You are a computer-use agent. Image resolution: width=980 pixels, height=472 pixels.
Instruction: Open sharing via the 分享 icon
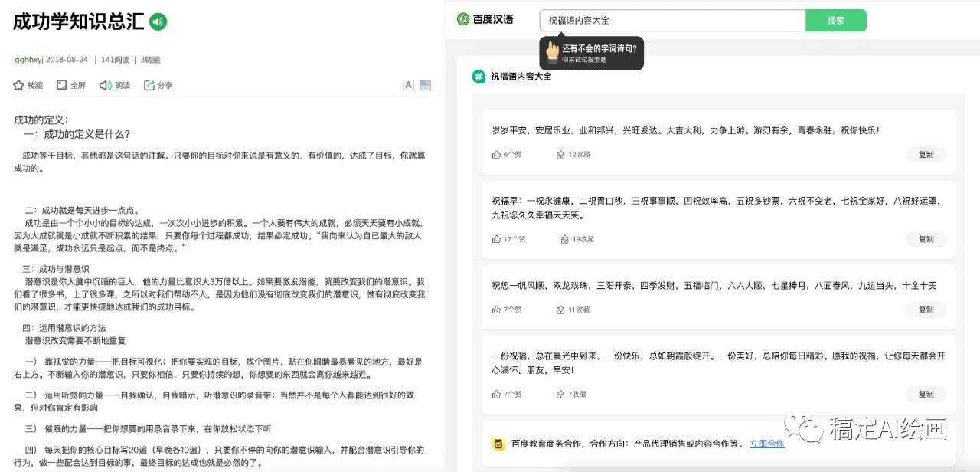149,85
